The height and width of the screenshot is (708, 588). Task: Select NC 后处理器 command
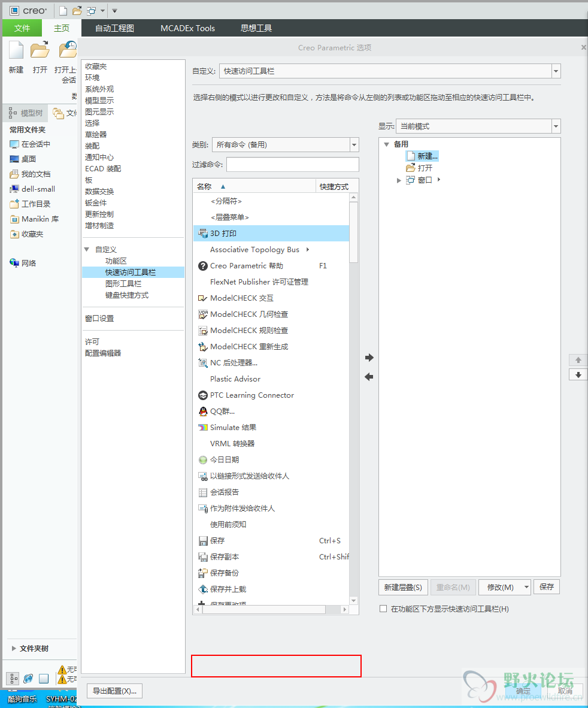coord(271,362)
